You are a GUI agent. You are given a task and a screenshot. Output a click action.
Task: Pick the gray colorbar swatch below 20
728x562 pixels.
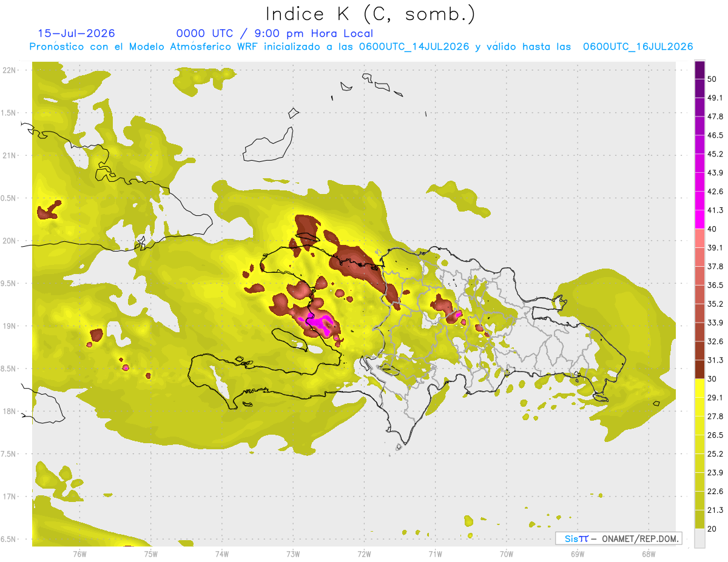[x=700, y=538]
